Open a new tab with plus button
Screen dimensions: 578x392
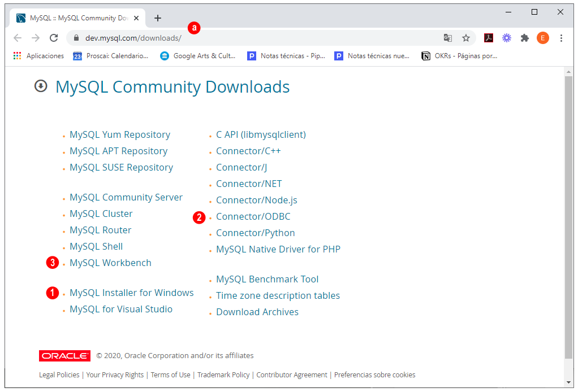point(158,18)
